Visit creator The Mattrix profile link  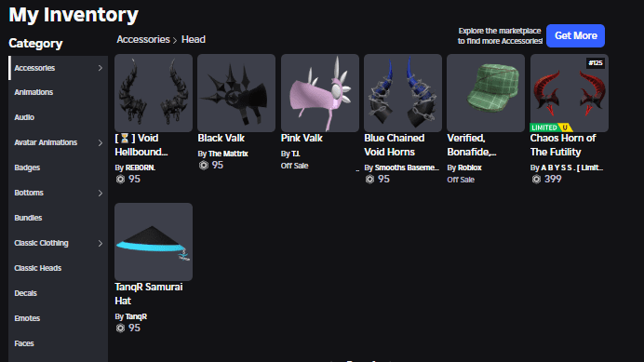click(228, 154)
